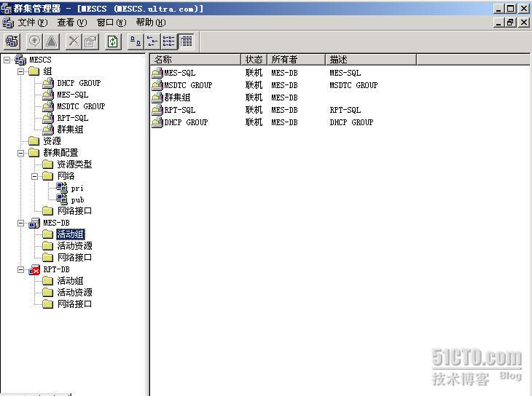Collapse the 群集配置 folder

coord(20,153)
